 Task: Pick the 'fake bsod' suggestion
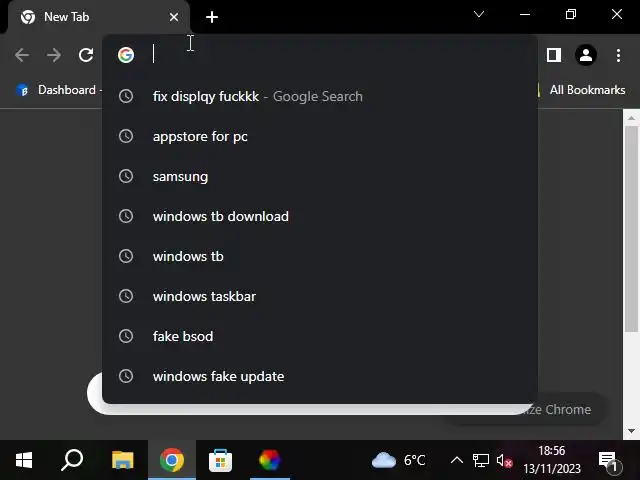[320, 336]
